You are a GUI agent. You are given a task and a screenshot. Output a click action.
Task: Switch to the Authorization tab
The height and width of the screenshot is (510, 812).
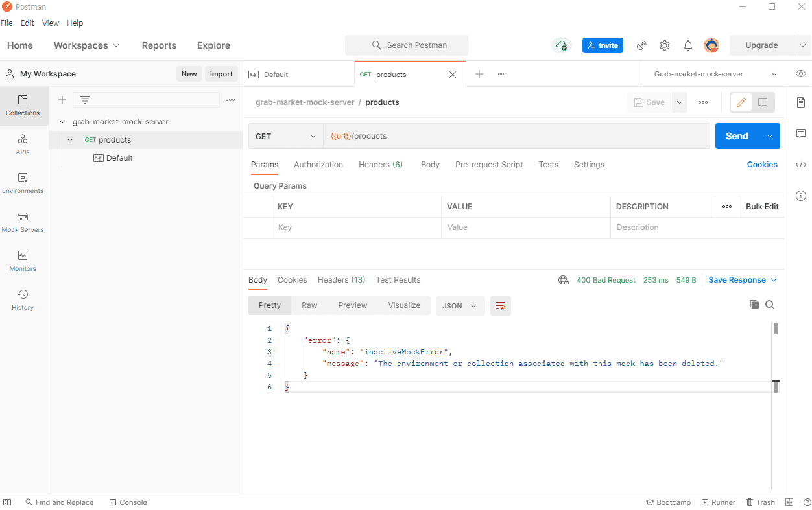coord(318,165)
